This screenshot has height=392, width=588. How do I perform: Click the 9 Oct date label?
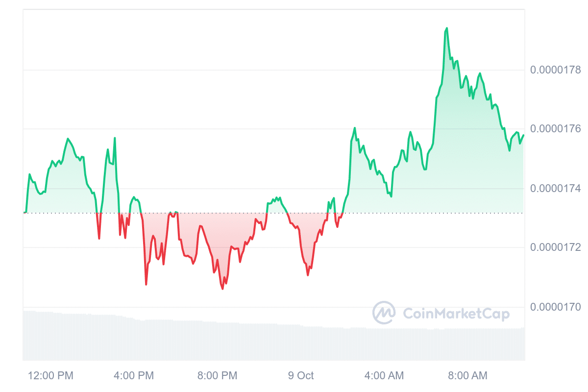301,376
